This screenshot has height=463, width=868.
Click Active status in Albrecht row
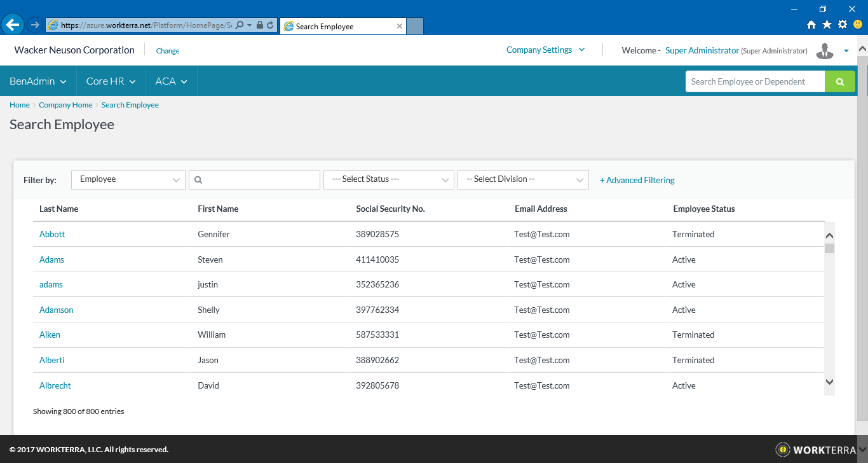pos(684,385)
